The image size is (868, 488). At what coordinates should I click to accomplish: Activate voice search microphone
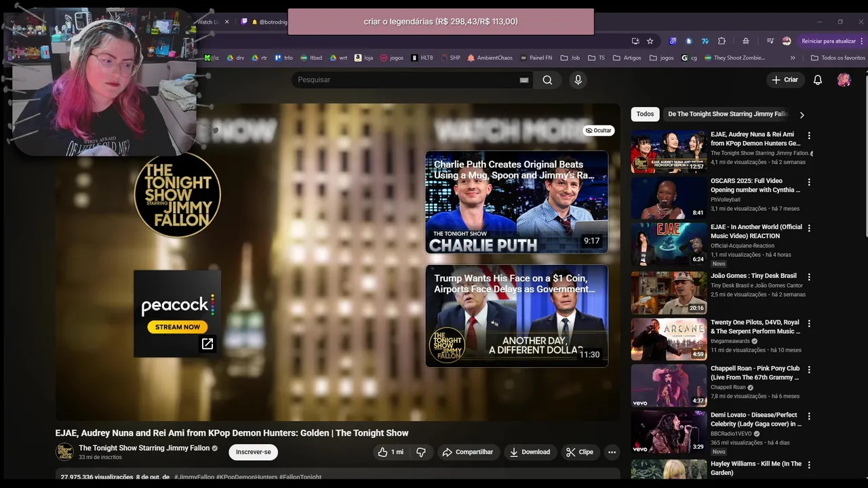coord(578,80)
